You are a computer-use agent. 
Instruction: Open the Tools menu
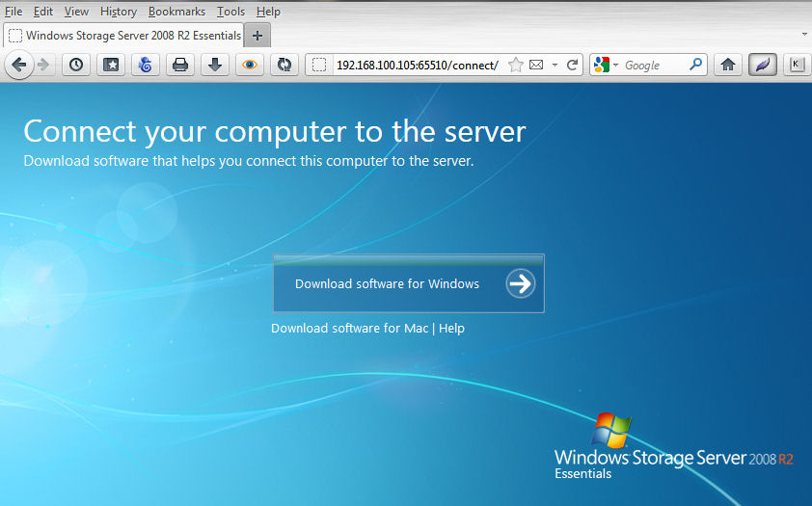click(230, 12)
